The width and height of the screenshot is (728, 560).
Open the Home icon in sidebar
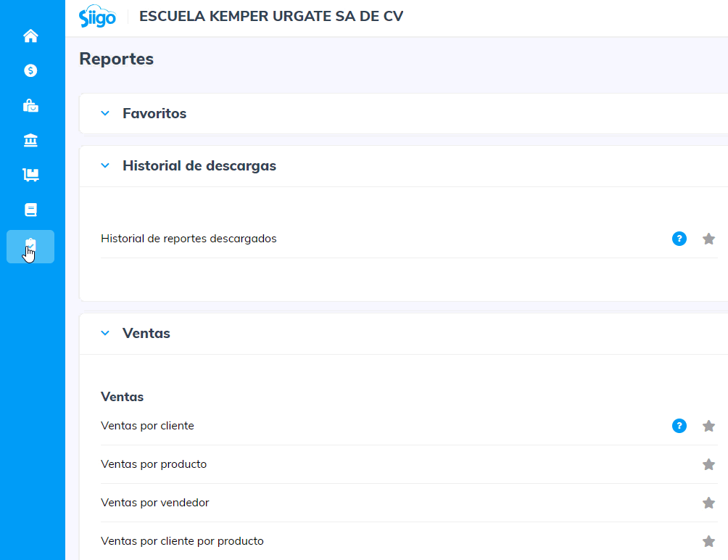point(30,36)
